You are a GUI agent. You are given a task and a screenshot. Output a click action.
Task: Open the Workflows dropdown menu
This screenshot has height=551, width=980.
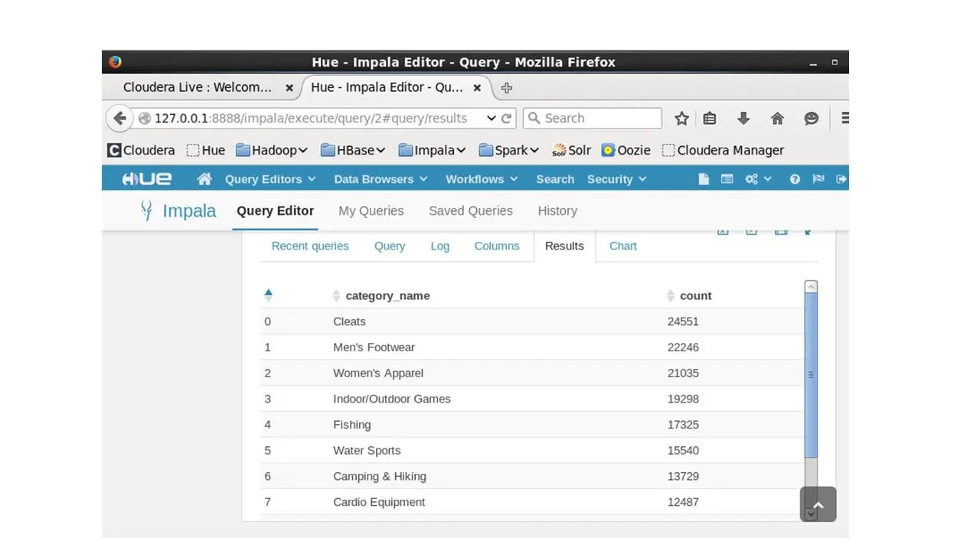tap(482, 179)
